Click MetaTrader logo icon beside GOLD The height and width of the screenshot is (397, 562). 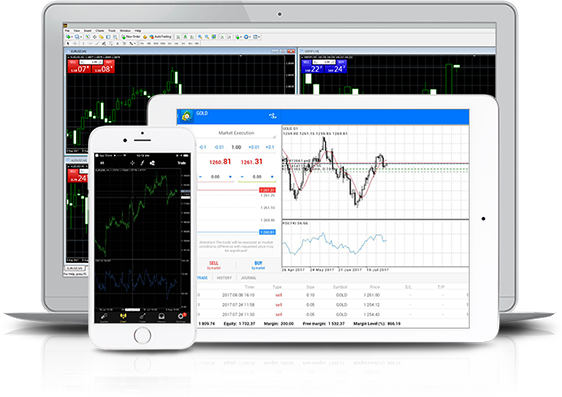click(x=186, y=116)
